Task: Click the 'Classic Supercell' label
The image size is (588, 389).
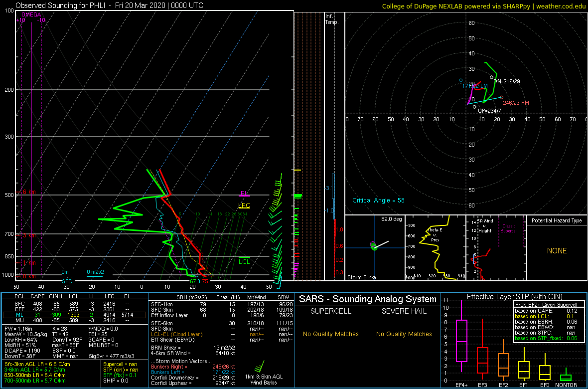Action: click(510, 229)
